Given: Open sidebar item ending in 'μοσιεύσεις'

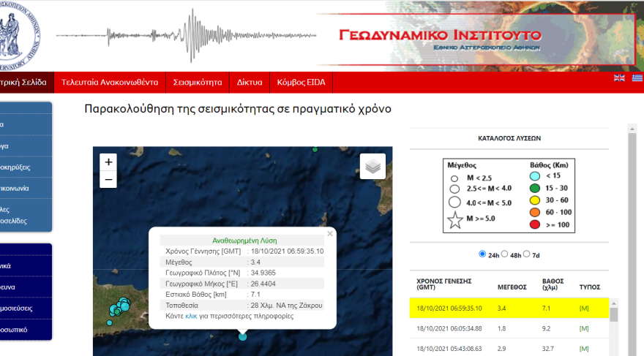Looking at the screenshot, I should tap(26, 308).
